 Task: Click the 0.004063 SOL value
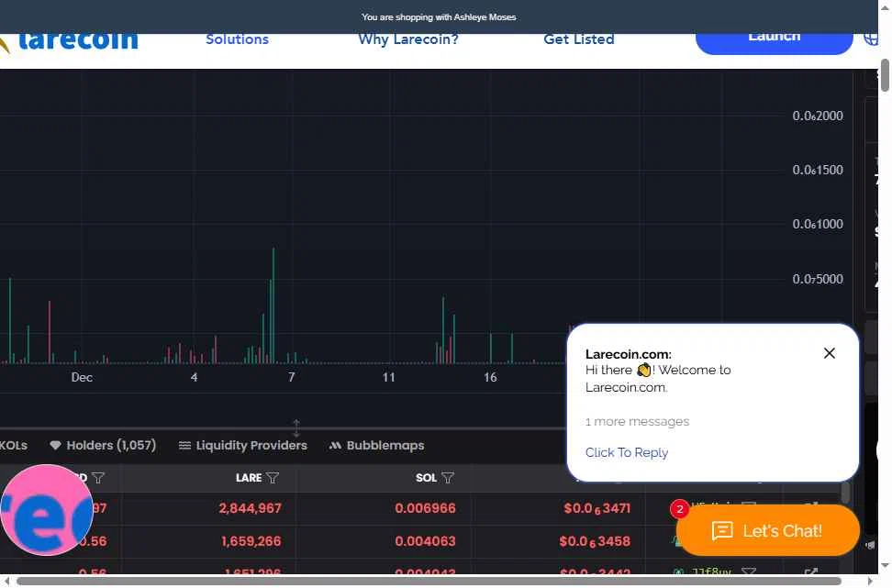(x=425, y=541)
